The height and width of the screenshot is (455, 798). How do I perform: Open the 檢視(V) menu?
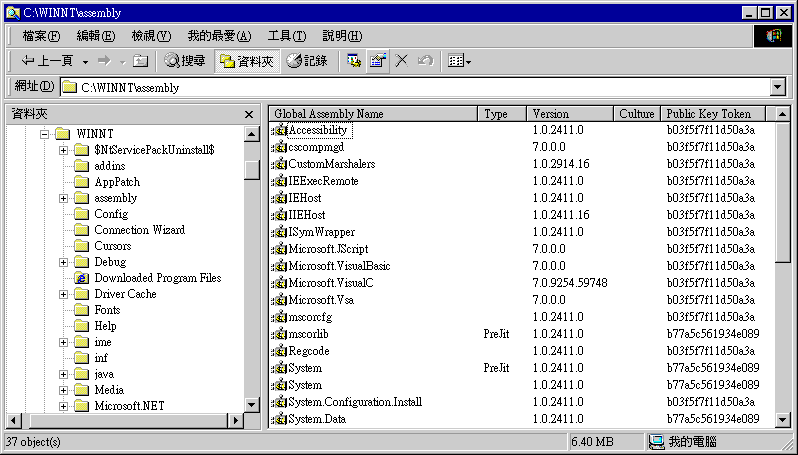pos(151,36)
